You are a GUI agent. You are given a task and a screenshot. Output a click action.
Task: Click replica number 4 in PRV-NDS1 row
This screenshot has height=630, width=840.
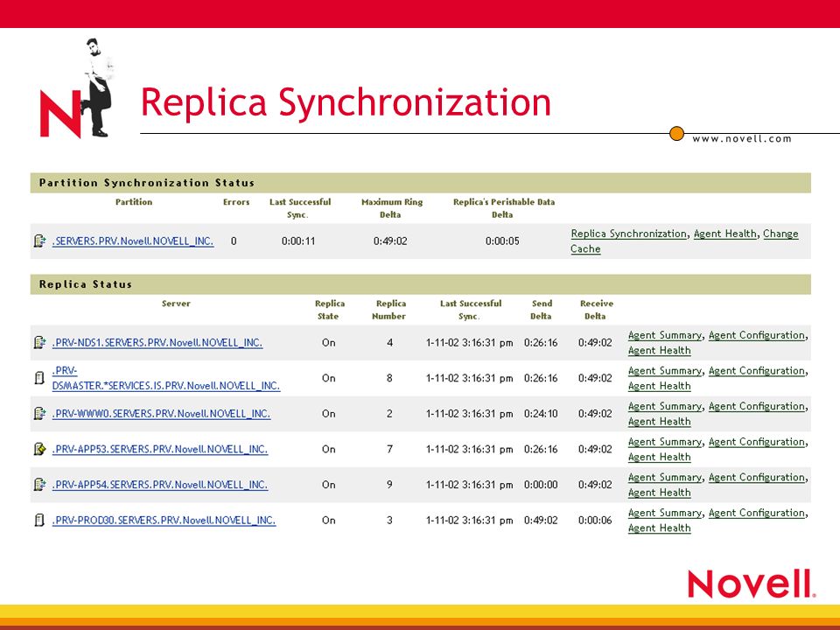click(x=390, y=342)
